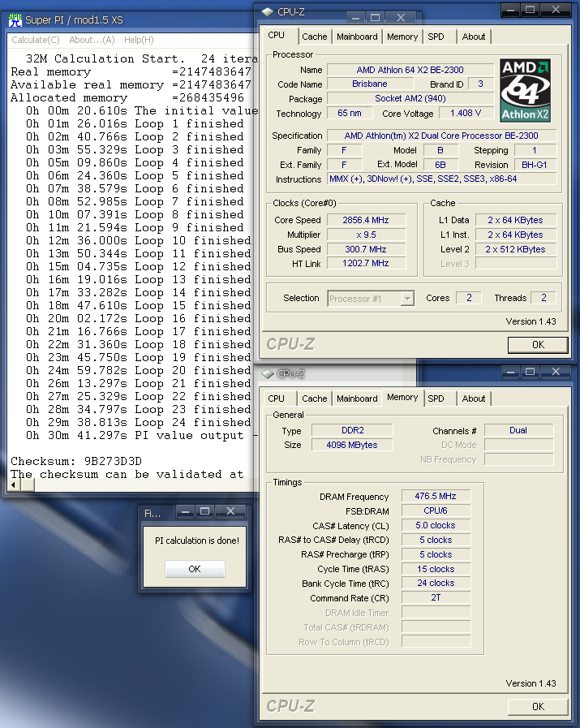580x728 pixels.
Task: Click the Specification field with BE-2300 text
Action: click(442, 136)
